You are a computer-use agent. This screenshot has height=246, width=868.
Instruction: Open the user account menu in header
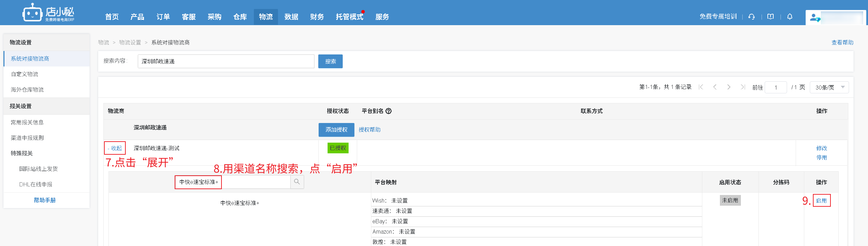click(835, 17)
